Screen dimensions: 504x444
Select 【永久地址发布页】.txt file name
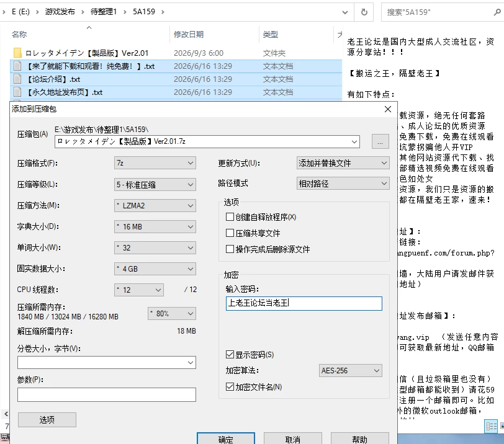[x=64, y=92]
